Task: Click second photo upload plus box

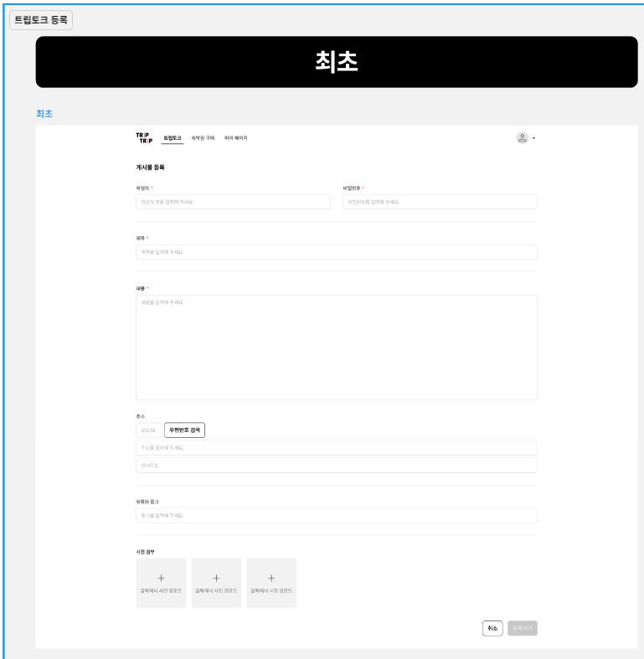Action: coord(217,583)
